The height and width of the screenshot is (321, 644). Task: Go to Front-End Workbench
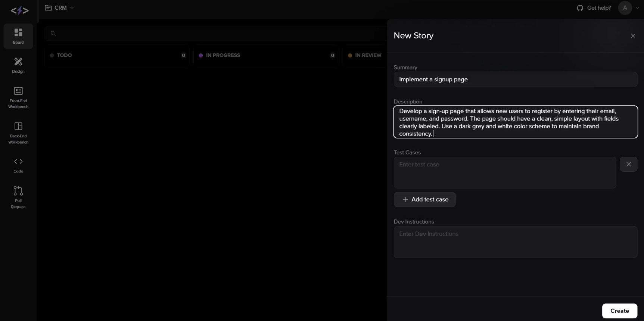click(18, 97)
